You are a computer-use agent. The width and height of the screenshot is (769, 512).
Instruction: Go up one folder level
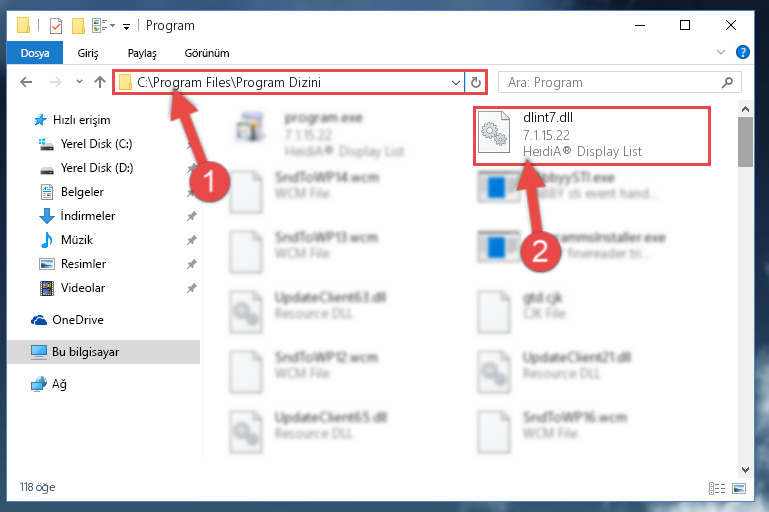point(100,82)
